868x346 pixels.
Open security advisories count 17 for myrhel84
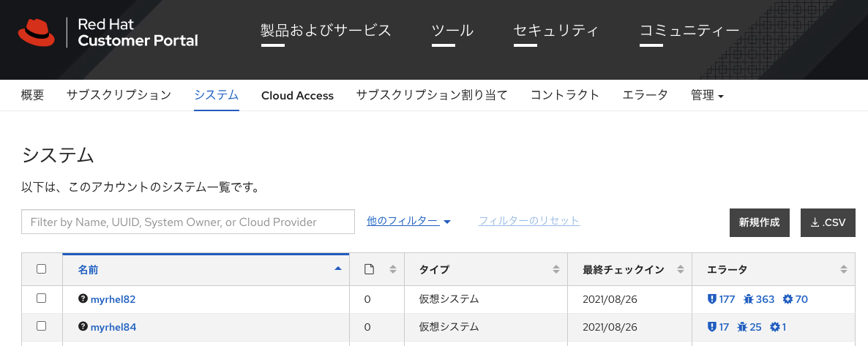tap(718, 327)
